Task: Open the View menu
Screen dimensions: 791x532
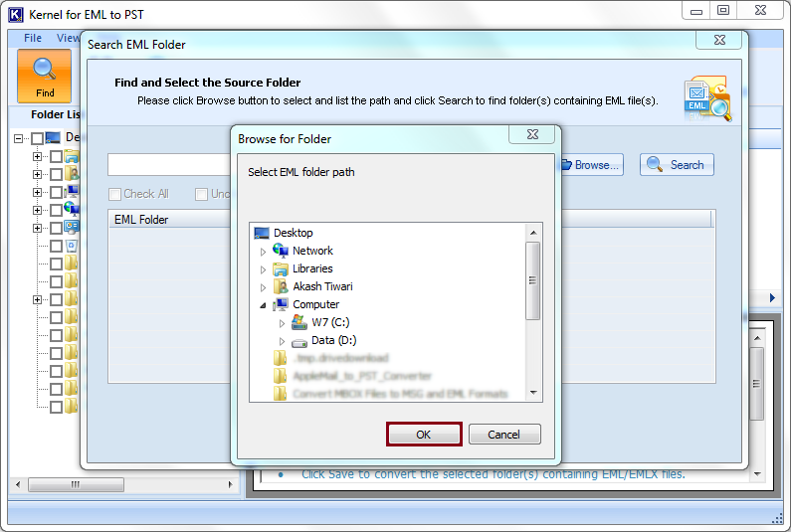Action: click(68, 38)
